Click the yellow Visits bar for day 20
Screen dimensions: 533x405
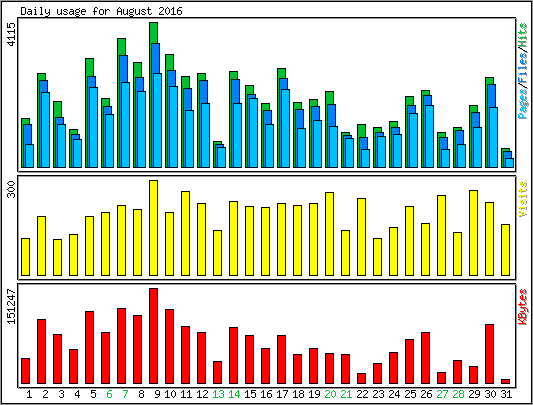329,234
